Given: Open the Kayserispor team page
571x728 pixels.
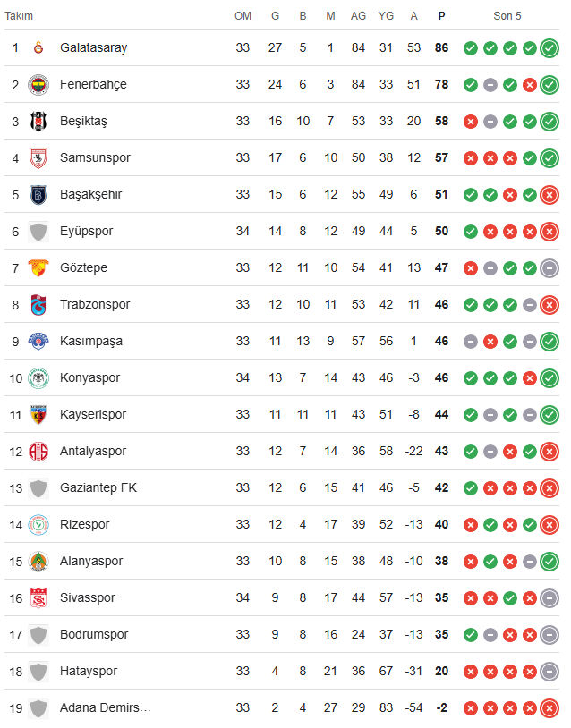Looking at the screenshot, I should click(x=93, y=414).
